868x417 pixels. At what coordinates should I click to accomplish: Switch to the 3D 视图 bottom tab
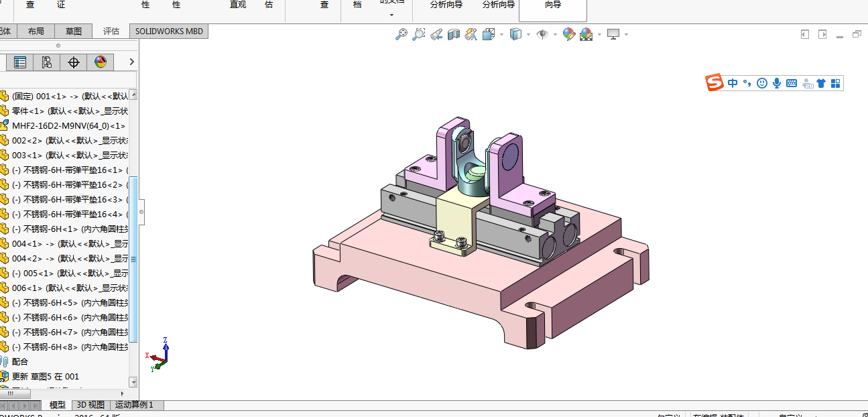(x=90, y=405)
